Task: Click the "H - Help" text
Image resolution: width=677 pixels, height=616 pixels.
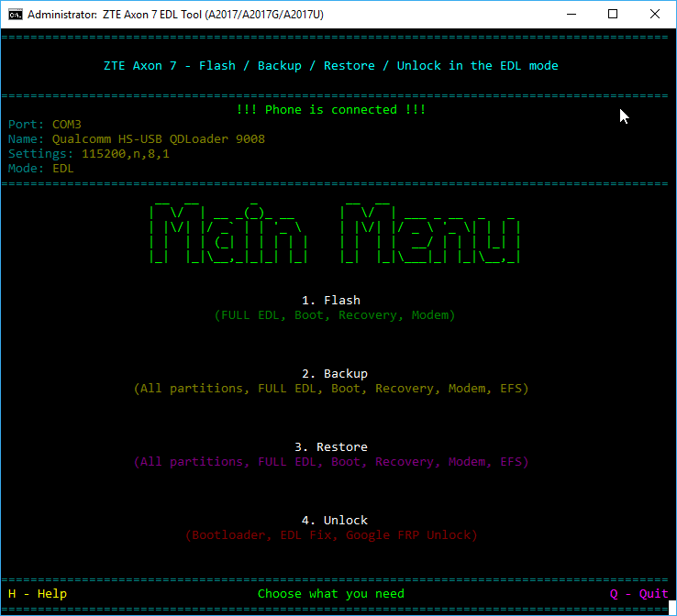Action: coord(38,594)
